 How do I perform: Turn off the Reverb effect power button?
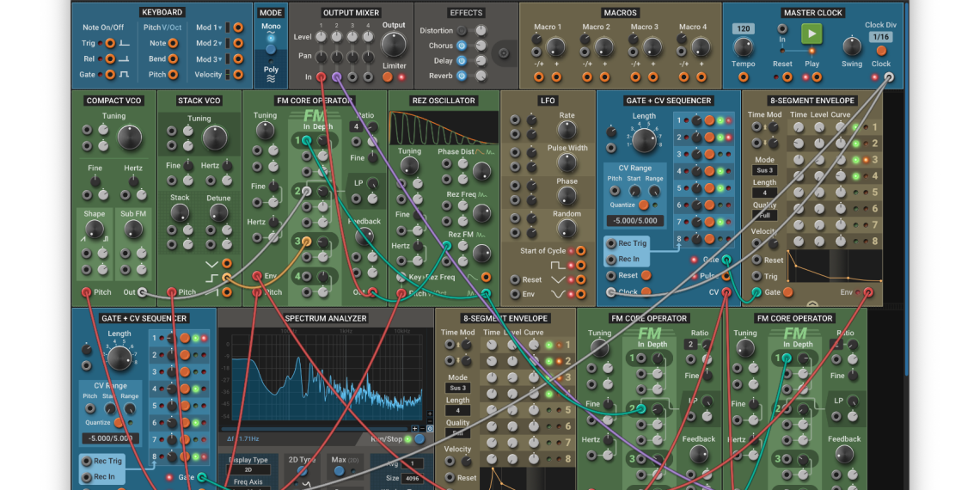coord(462,76)
